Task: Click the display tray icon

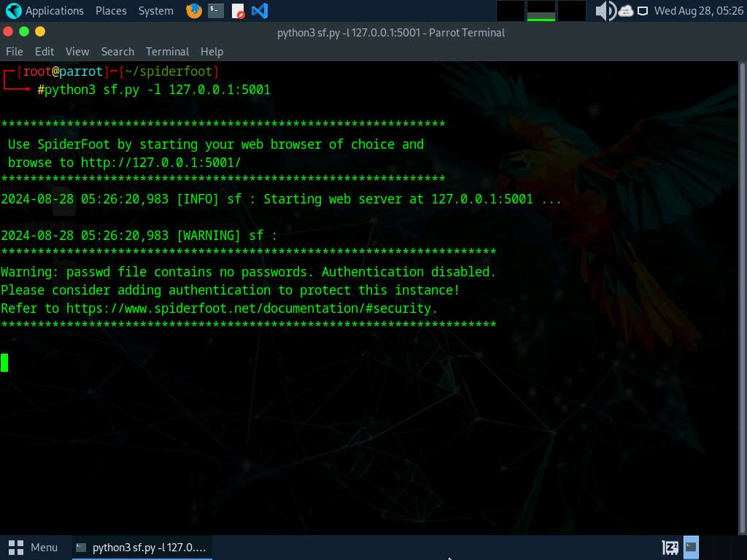Action: point(643,10)
